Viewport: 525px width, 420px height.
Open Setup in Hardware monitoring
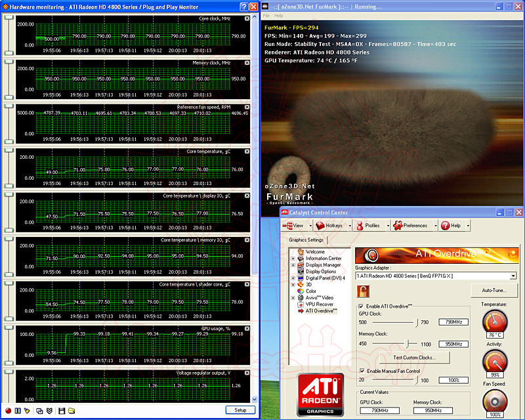240,410
